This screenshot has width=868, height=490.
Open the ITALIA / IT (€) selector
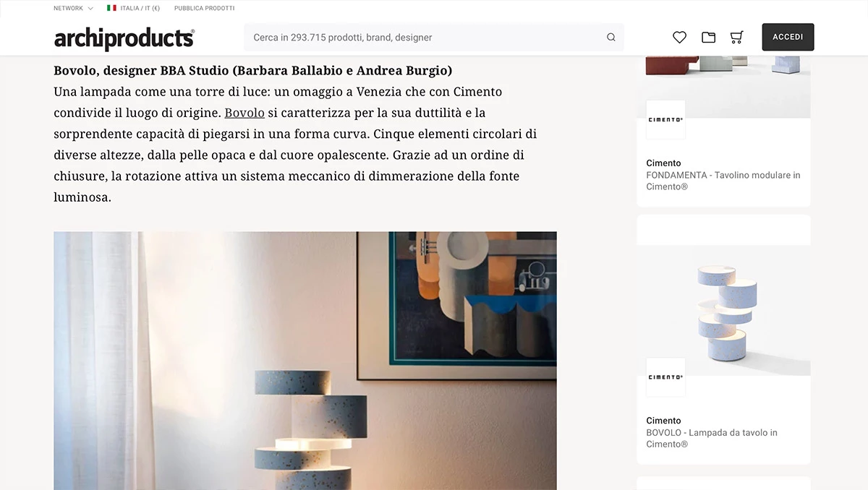pyautogui.click(x=134, y=8)
